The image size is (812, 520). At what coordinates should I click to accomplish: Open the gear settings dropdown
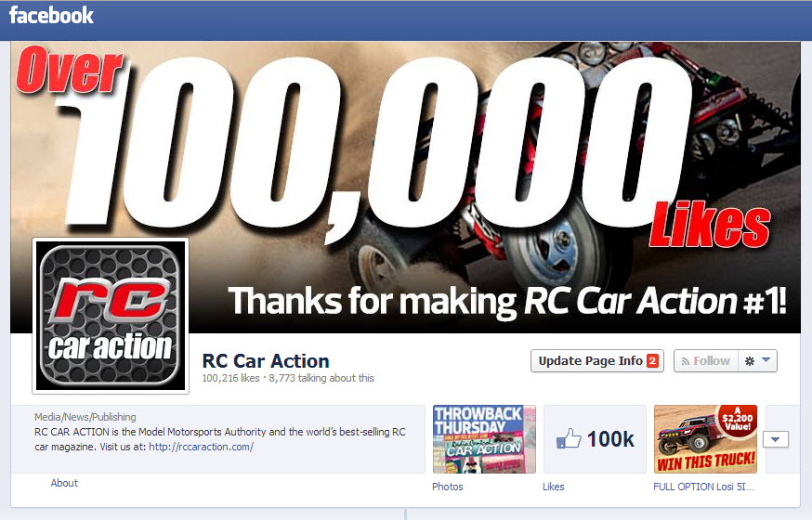757,360
